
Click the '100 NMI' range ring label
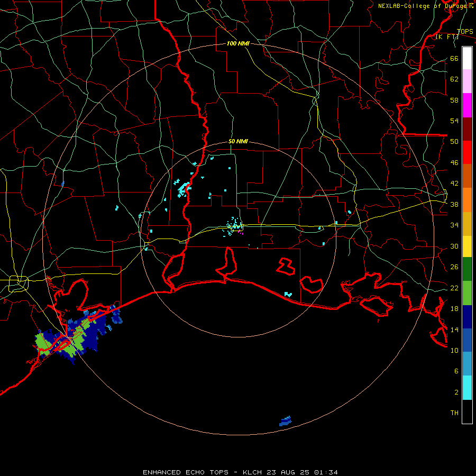(x=238, y=43)
